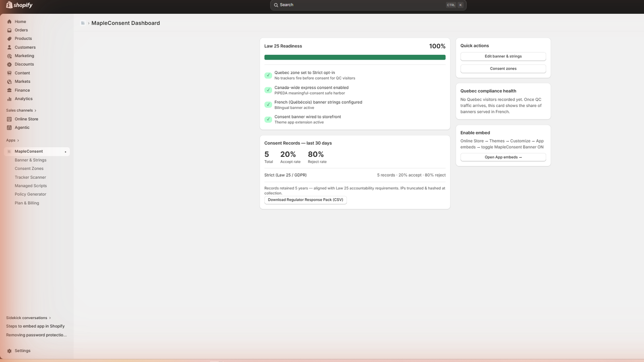Click the '20%' accept rate value
The image size is (644, 362).
(x=288, y=154)
